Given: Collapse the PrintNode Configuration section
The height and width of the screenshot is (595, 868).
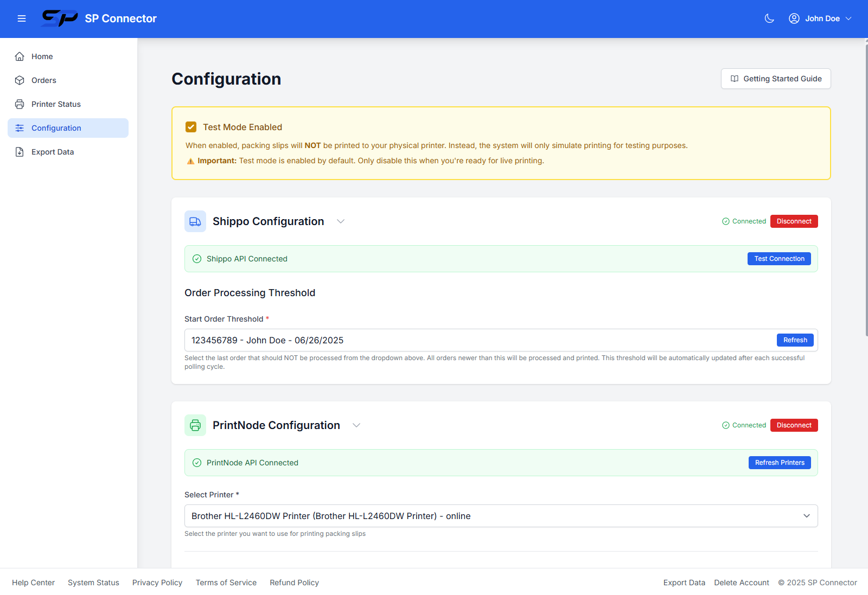Looking at the screenshot, I should click(356, 425).
